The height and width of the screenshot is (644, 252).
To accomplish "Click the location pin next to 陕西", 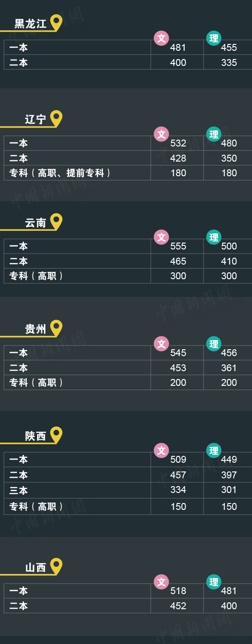I will coord(56,435).
